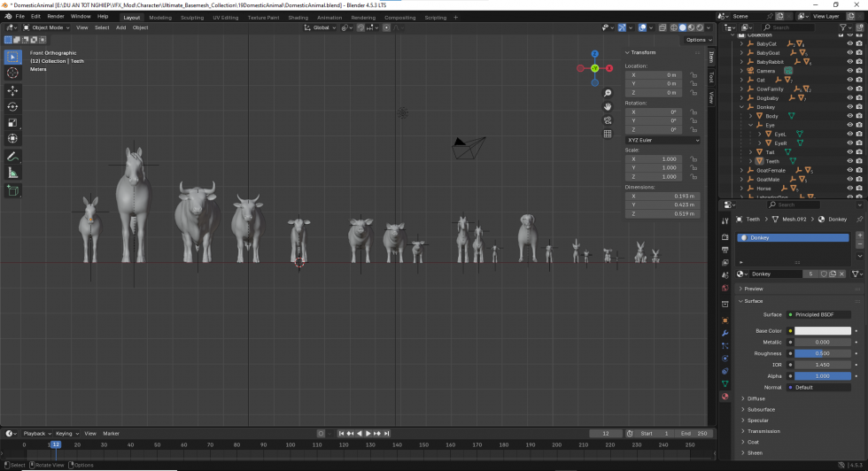Click the Cursor tool icon

point(12,73)
